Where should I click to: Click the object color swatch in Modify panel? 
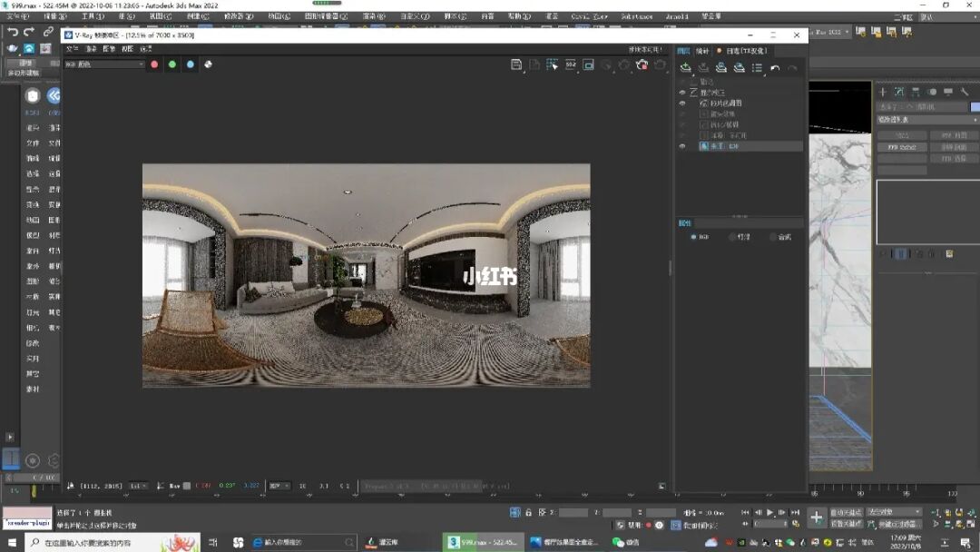click(x=975, y=107)
